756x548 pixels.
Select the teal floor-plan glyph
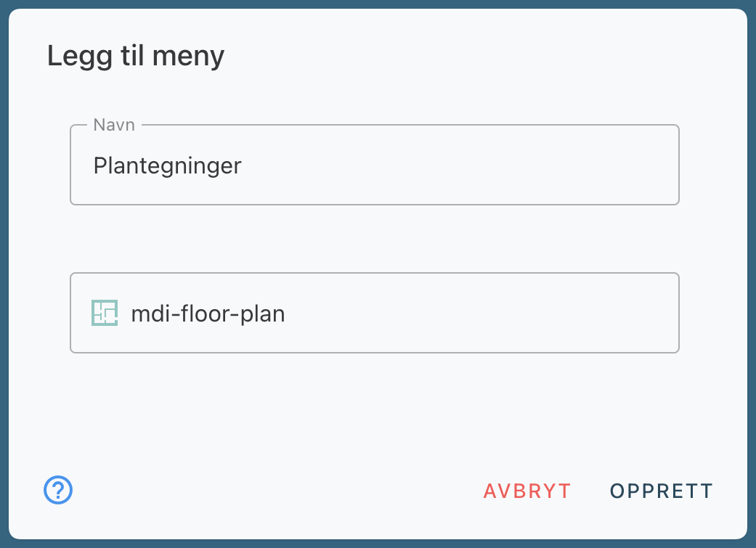coord(105,313)
